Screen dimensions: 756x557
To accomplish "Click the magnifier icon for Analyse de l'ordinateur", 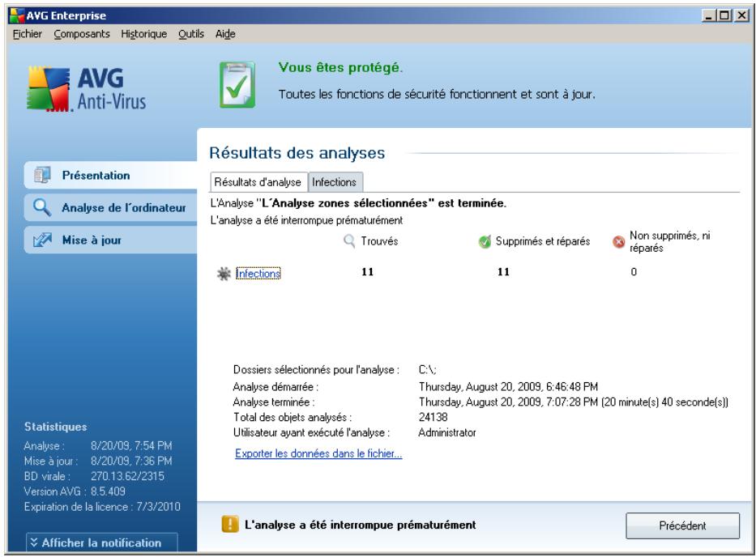I will (x=42, y=207).
